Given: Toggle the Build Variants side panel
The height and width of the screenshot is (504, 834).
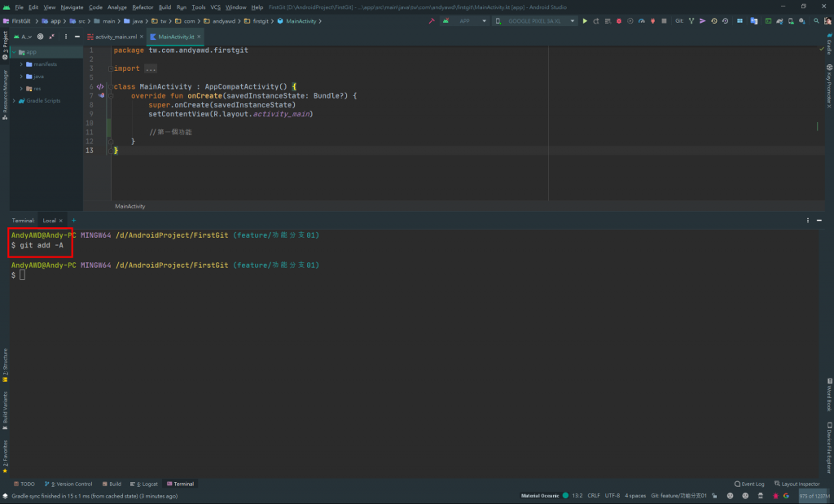Looking at the screenshot, I should point(4,409).
